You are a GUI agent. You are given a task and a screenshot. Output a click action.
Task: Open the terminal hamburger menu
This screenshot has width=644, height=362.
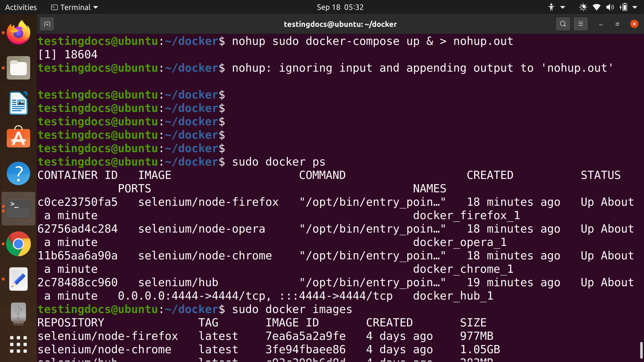pyautogui.click(x=580, y=24)
